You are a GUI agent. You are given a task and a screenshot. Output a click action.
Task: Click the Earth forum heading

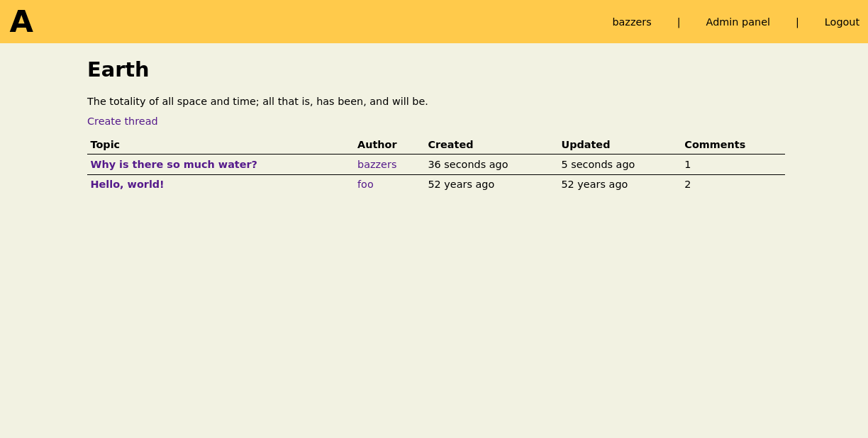[x=118, y=69]
